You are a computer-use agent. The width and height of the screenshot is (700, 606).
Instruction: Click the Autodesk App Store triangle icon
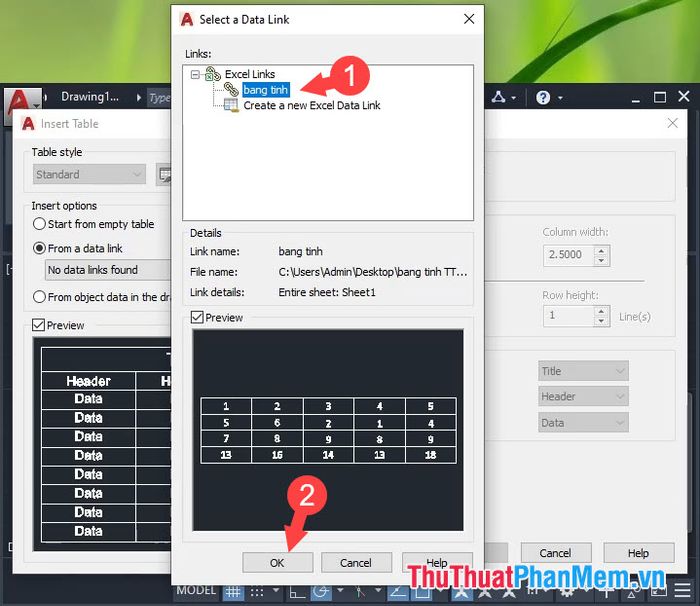point(498,97)
